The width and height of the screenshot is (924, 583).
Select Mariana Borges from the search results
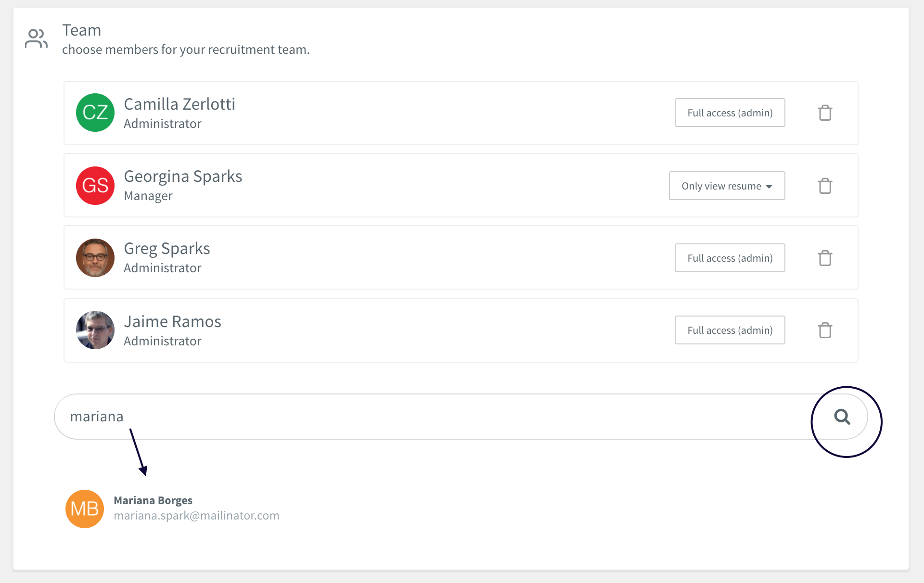(x=153, y=501)
